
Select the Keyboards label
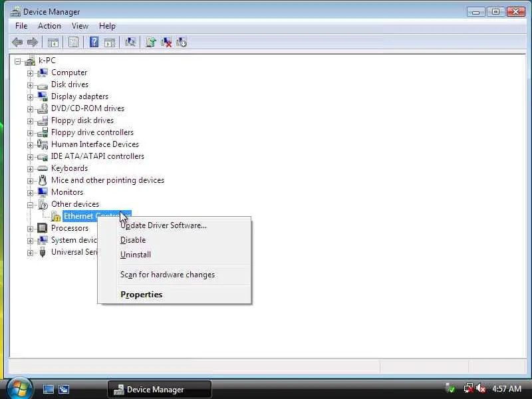click(69, 168)
